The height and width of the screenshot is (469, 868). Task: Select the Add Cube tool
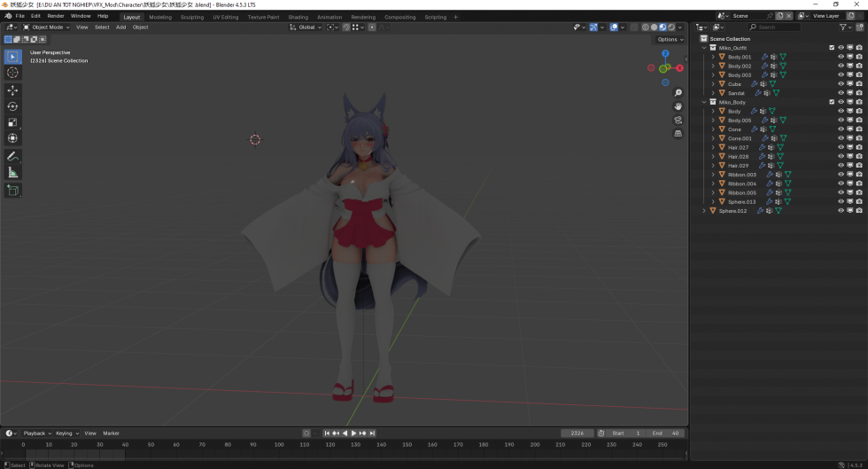[x=12, y=191]
